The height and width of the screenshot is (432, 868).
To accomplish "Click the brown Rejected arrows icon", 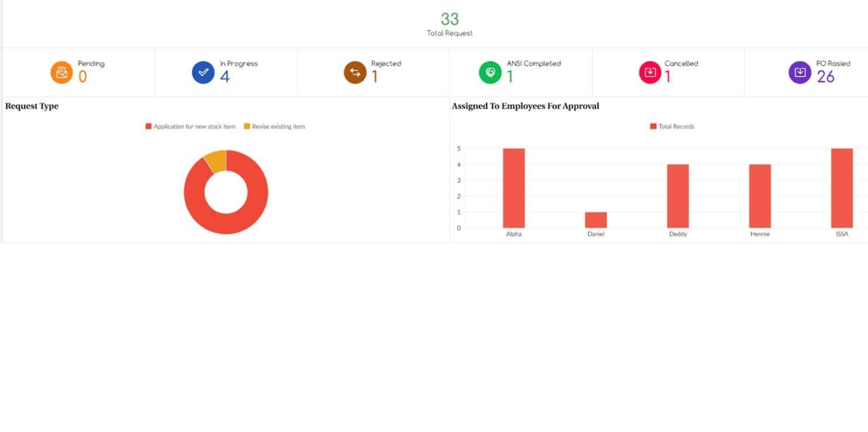I will [355, 73].
